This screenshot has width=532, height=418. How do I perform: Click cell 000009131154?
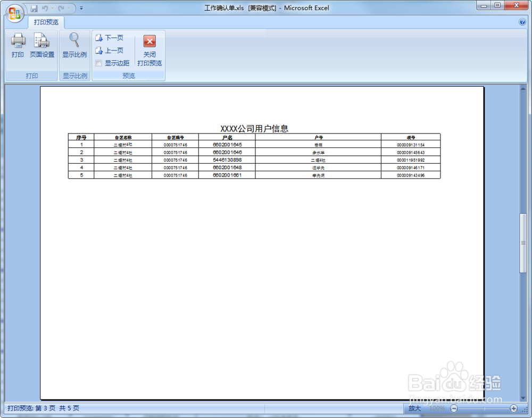411,145
